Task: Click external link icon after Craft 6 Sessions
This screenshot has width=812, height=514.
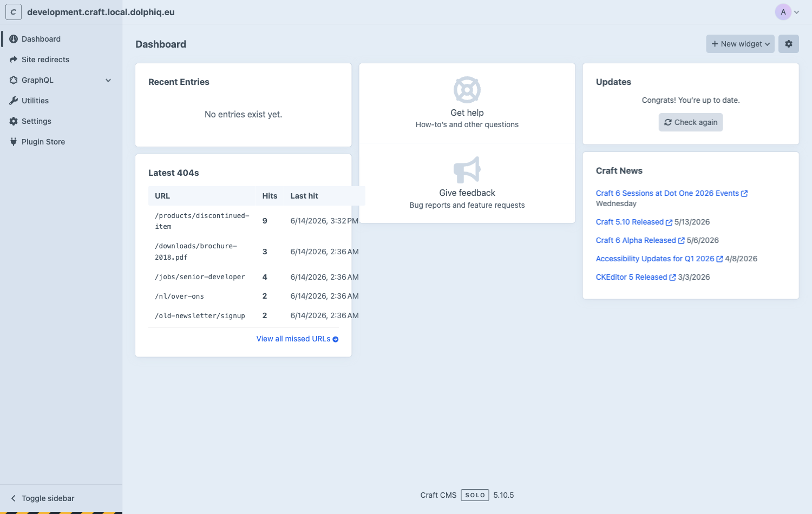Action: (744, 194)
